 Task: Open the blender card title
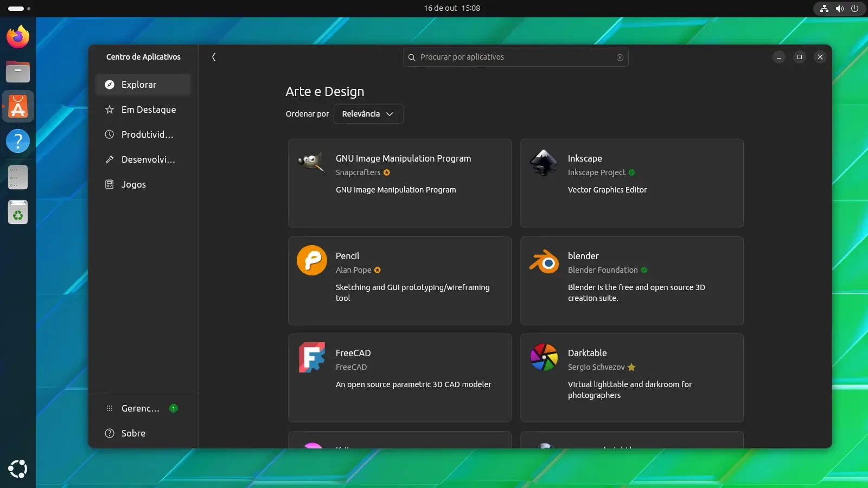583,256
